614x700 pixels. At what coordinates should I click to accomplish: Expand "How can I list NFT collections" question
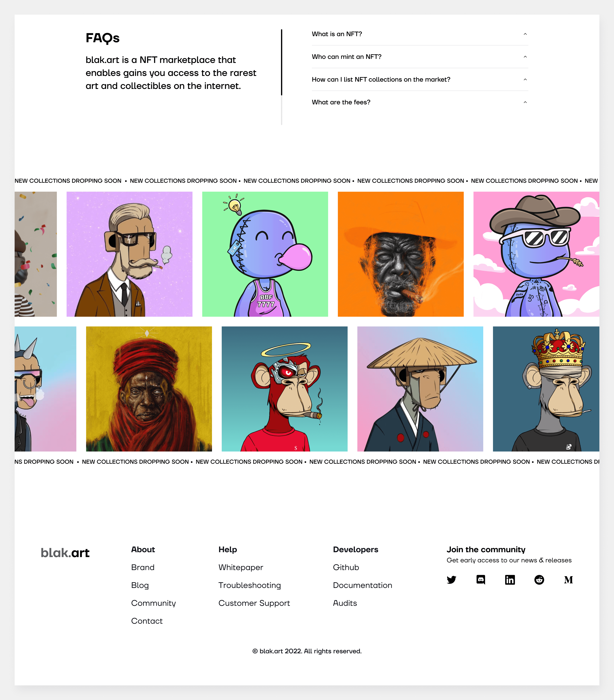[420, 79]
